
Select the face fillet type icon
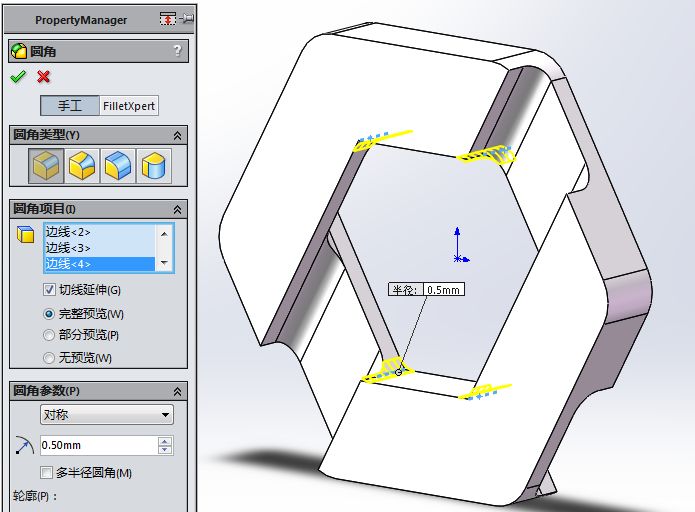click(x=118, y=166)
